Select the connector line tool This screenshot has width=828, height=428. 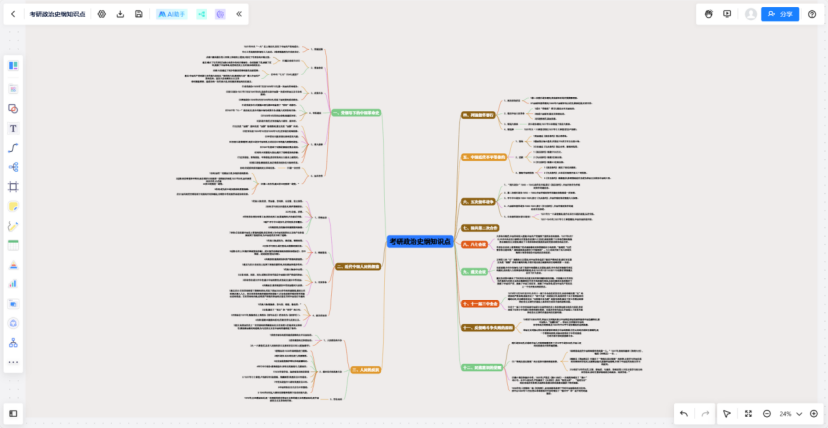(13, 148)
